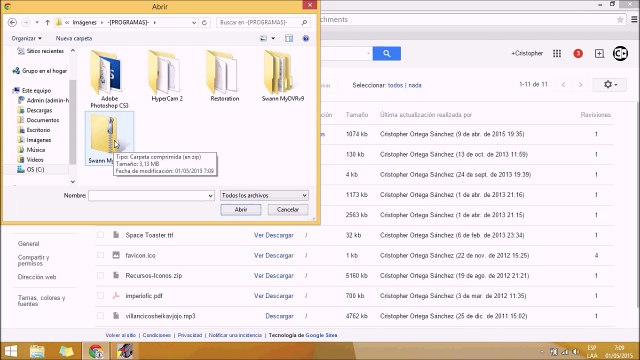
Task: Open the Chrome menu icon
Action: click(x=634, y=20)
